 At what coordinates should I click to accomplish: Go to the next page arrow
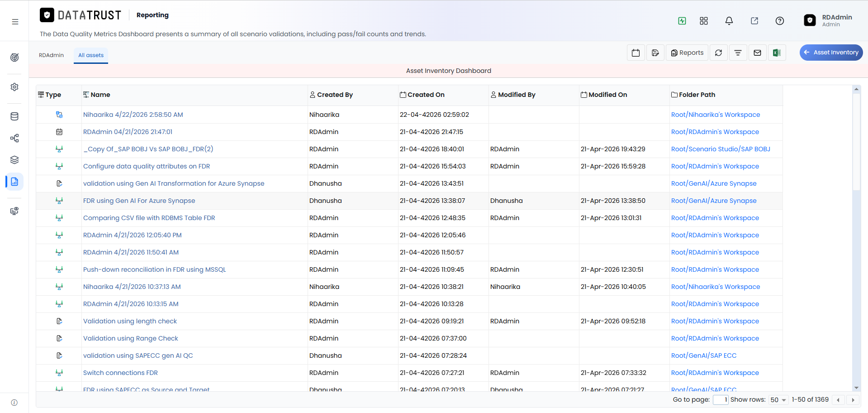853,400
